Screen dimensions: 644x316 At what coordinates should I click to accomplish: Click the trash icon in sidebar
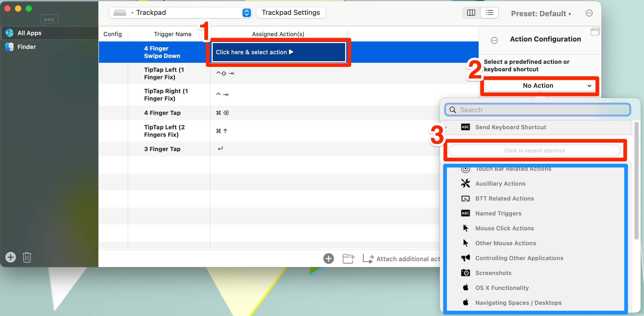(27, 257)
